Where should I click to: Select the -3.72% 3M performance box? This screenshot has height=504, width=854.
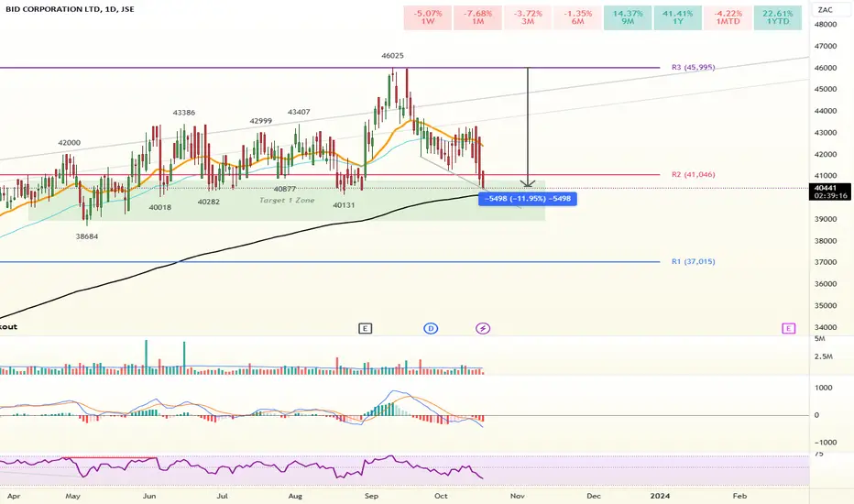point(528,17)
